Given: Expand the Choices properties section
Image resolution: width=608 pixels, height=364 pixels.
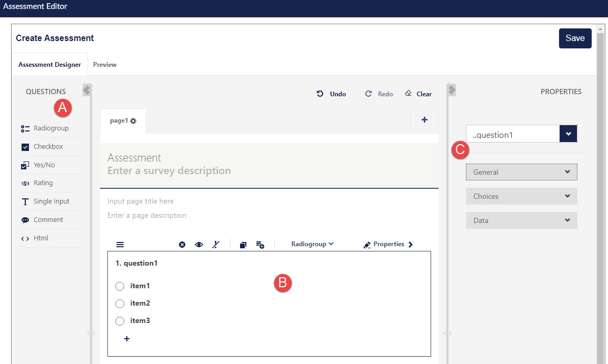Looking at the screenshot, I should [x=521, y=196].
